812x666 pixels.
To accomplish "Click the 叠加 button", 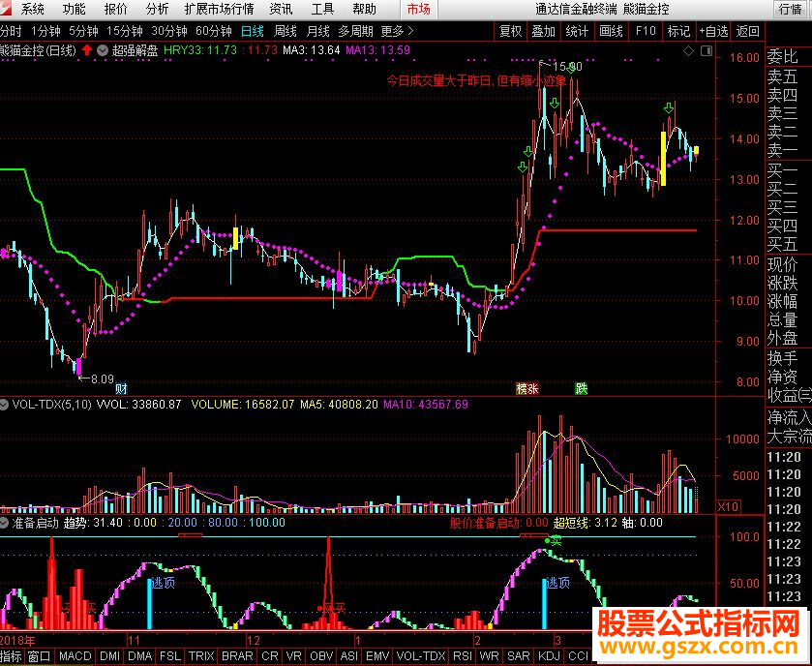I will click(543, 32).
